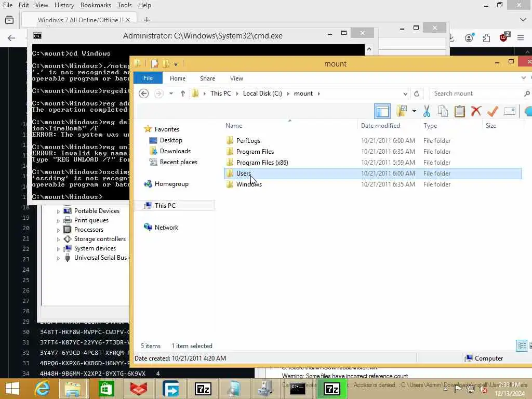The height and width of the screenshot is (399, 532).
Task: Click the Search mount input field
Action: pos(478,94)
